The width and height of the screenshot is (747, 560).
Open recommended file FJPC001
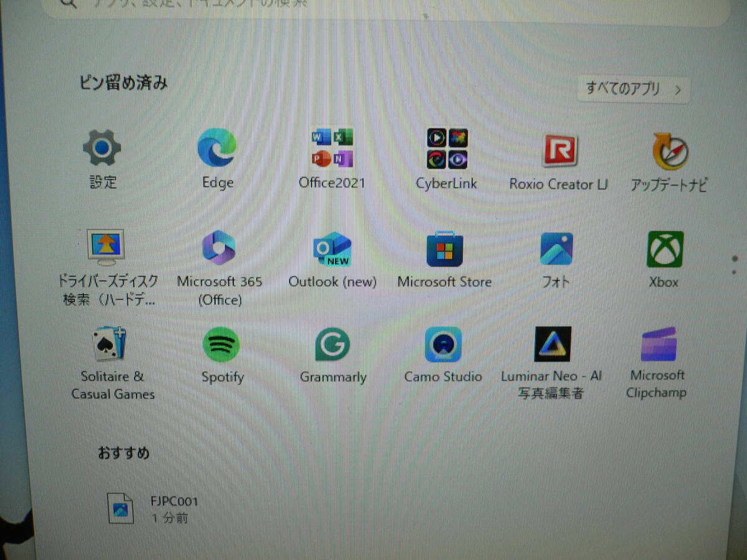(x=153, y=508)
